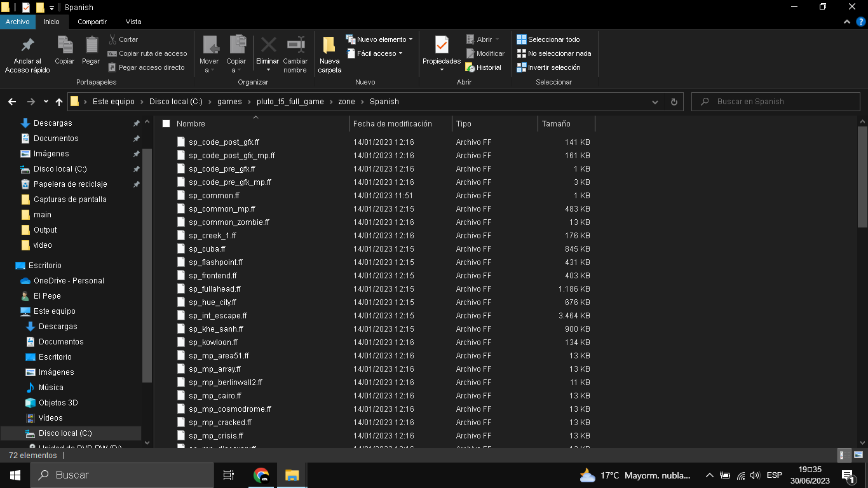The width and height of the screenshot is (868, 488).
Task: Sort by the Fecha de modificación column
Action: [400, 124]
